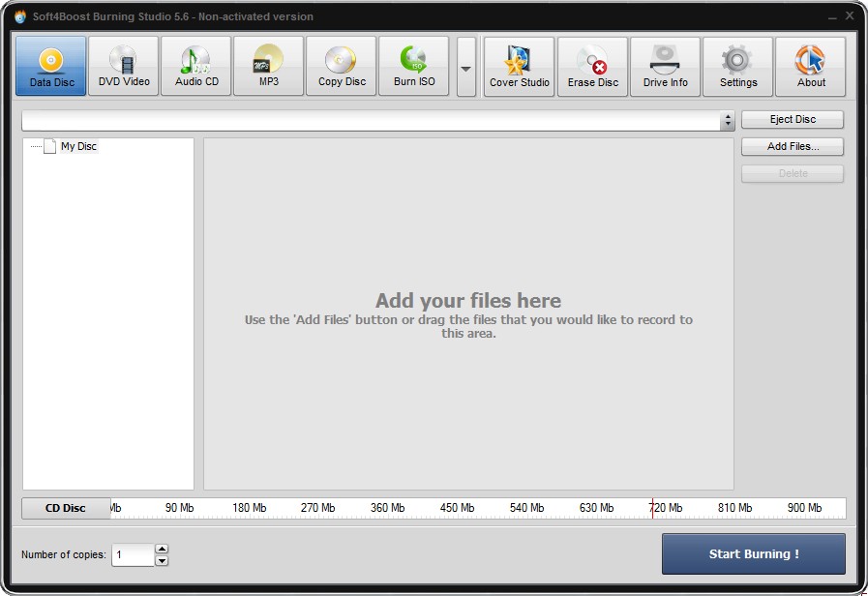The width and height of the screenshot is (868, 596).
Task: Click the Start Burning ! button
Action: pyautogui.click(x=754, y=554)
